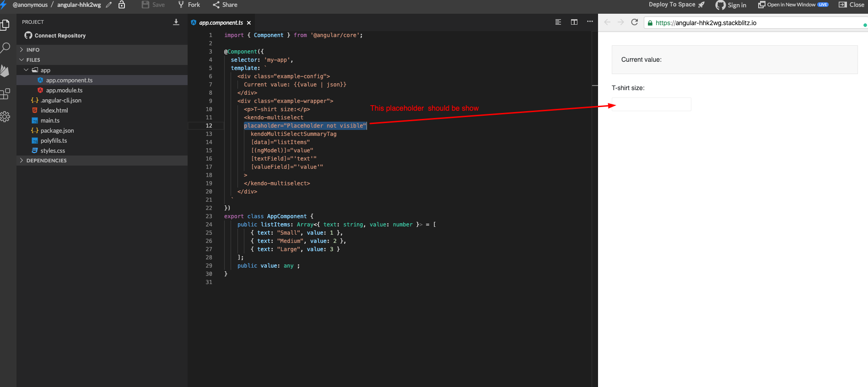Select the app.component.ts editor tab
This screenshot has height=387, width=868.
(x=221, y=23)
